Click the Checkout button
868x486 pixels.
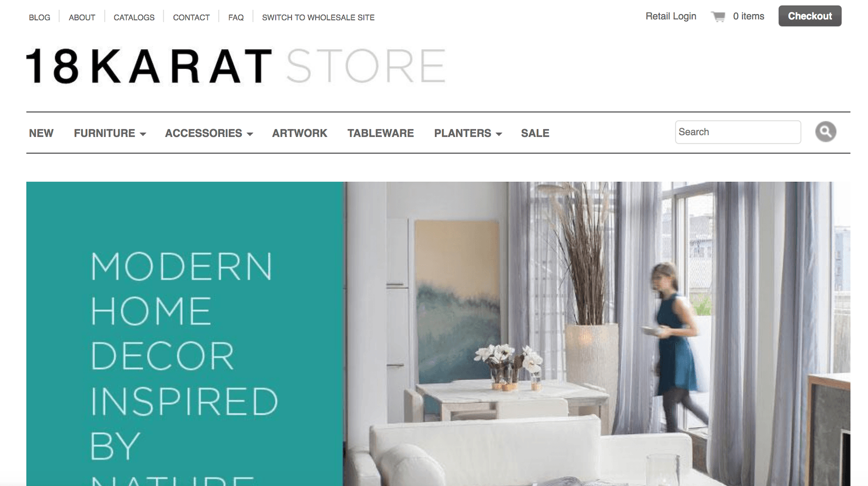click(809, 16)
